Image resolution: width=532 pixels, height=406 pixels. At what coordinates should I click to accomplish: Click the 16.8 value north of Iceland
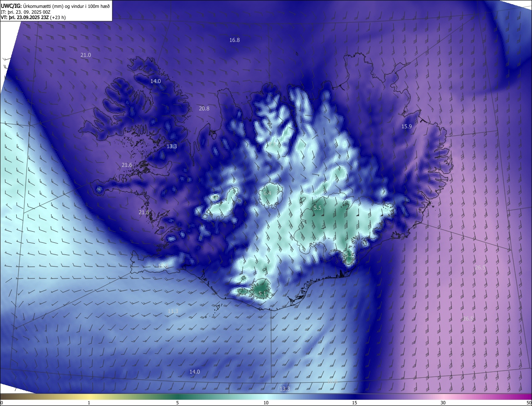point(234,40)
